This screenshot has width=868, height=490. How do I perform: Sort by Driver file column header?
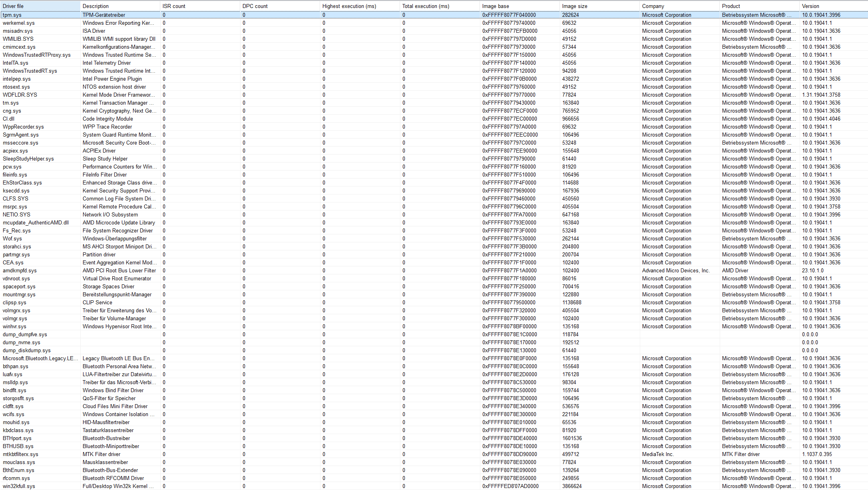[x=13, y=6]
